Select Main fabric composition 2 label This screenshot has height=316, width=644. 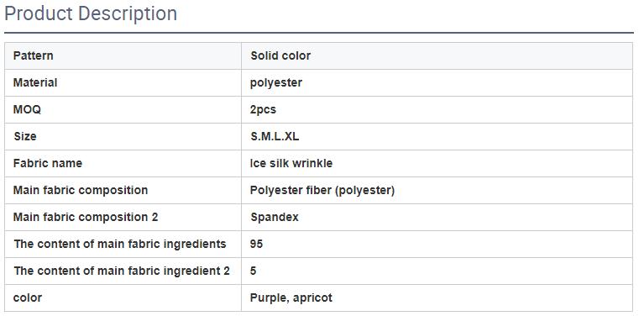86,217
